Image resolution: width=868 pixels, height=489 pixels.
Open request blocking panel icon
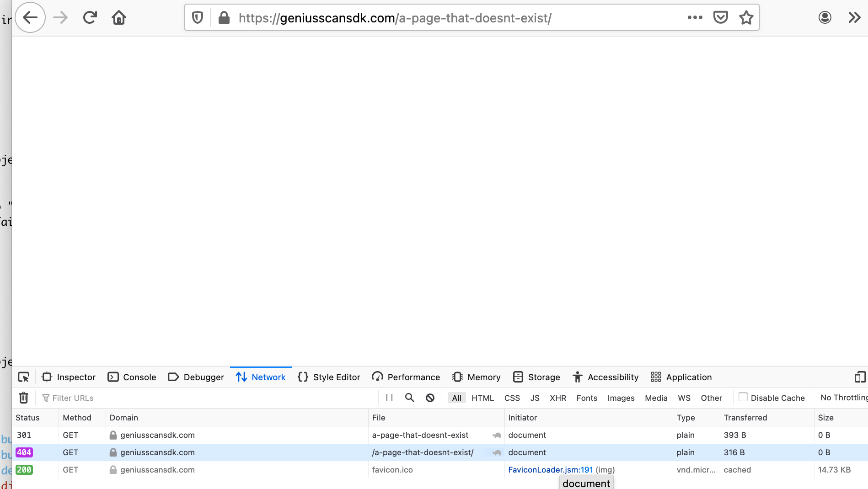(x=430, y=398)
